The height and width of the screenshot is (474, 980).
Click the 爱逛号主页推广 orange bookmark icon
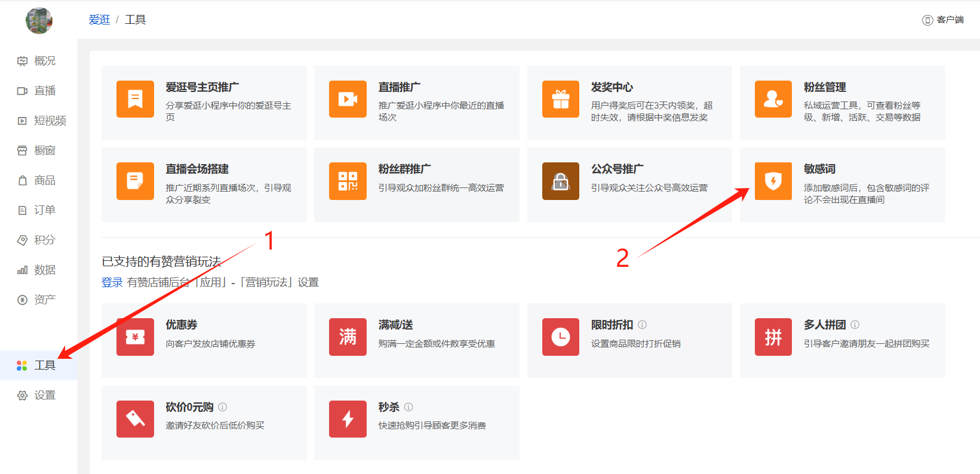pyautogui.click(x=135, y=99)
